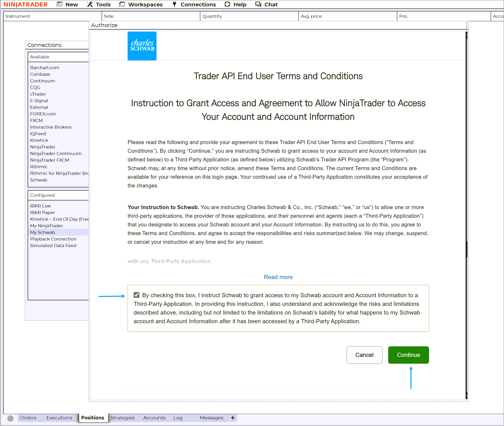Cancel the Schwab authorization
Screen dimensions: 504x426
364,355
